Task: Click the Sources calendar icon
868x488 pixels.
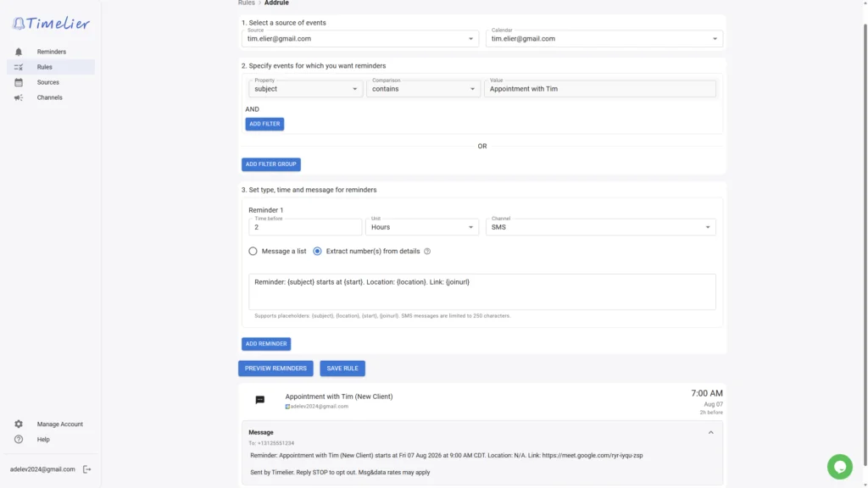Action: (19, 82)
